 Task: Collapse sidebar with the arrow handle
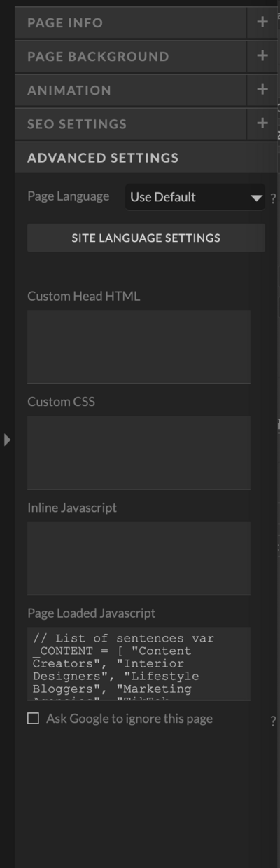(7, 440)
